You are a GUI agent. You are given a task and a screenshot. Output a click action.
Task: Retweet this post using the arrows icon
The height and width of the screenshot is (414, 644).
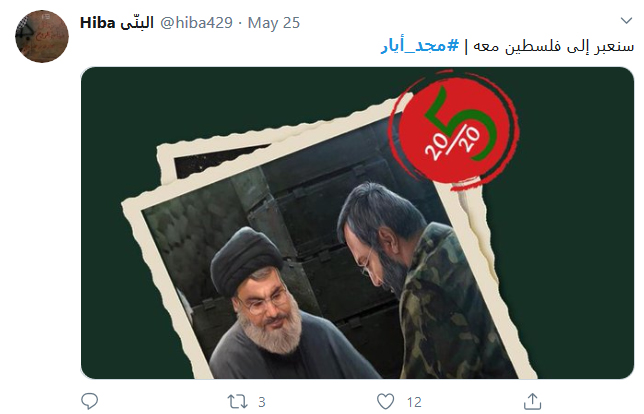pos(237,401)
